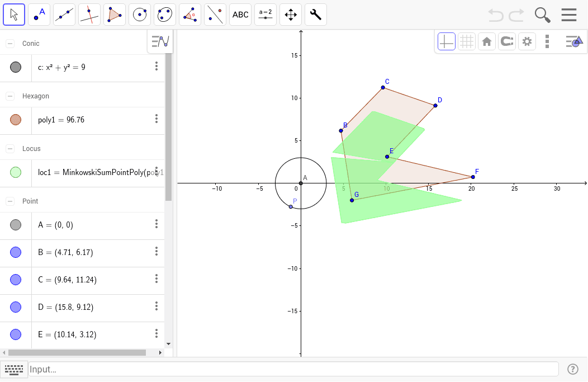The image size is (588, 382).
Task: Collapse the Point section
Action: coord(9,201)
